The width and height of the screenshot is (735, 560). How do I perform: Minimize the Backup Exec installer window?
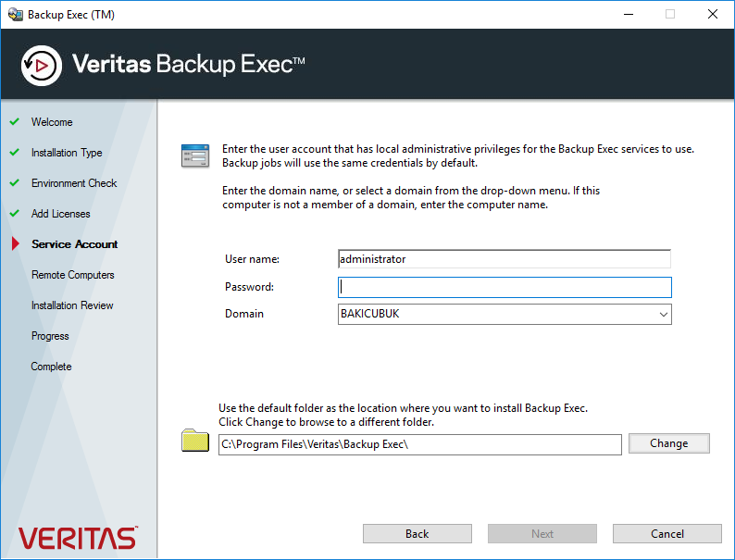(x=628, y=15)
